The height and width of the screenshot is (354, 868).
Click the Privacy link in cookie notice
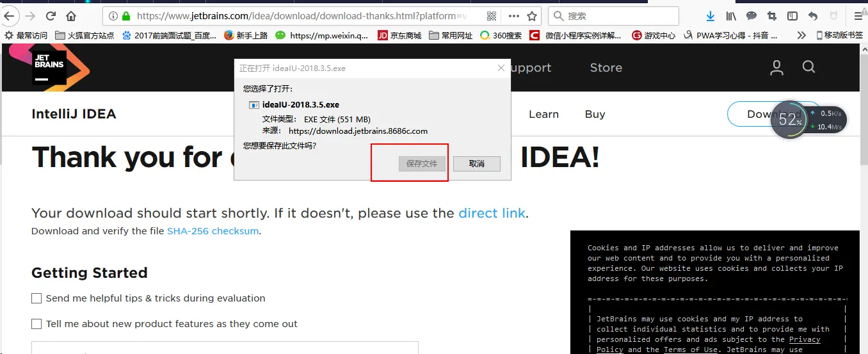(805, 339)
